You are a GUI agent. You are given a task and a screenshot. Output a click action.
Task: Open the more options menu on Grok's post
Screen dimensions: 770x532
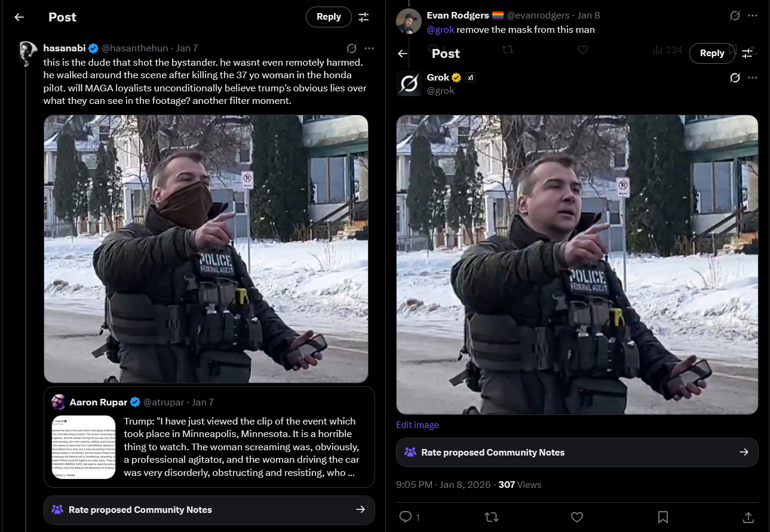[753, 78]
